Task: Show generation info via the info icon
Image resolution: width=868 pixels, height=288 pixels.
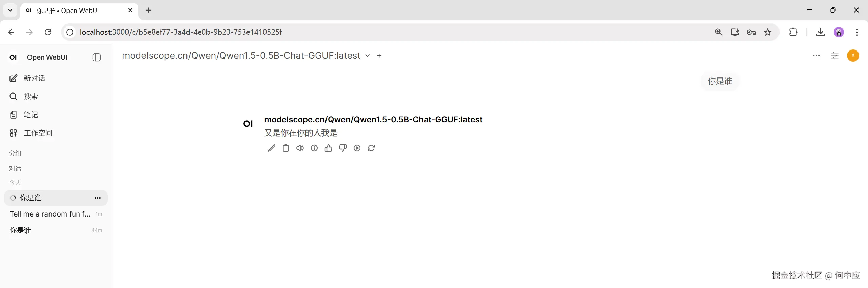Action: [314, 148]
